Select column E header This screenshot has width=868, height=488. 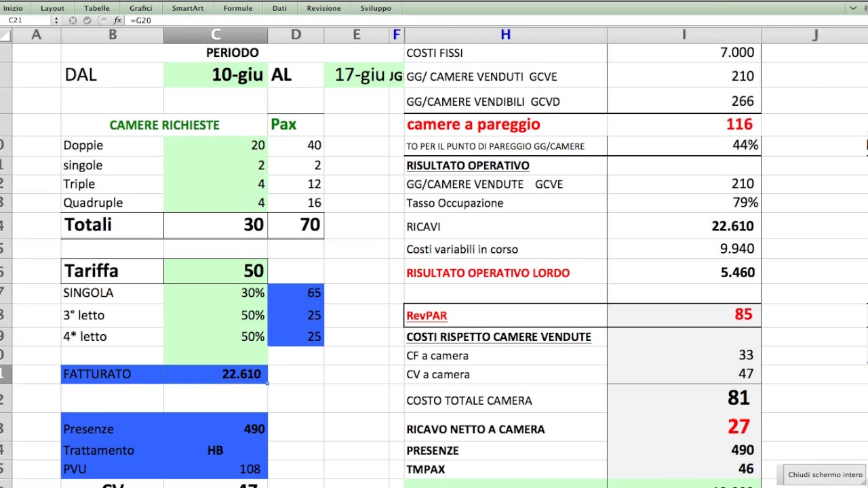click(357, 35)
